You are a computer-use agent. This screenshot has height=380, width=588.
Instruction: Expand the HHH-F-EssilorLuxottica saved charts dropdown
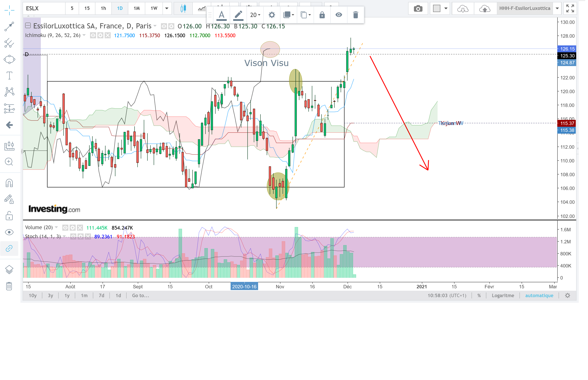557,8
